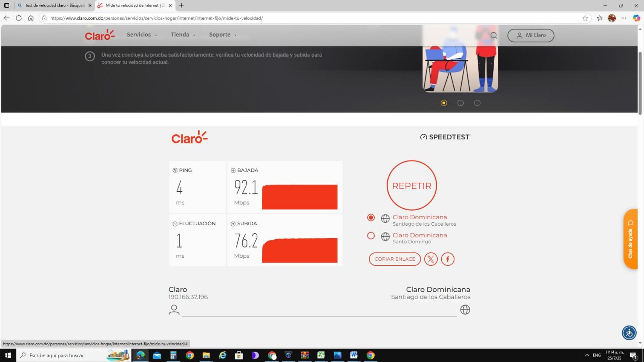644x362 pixels.
Task: Open the accessibility widget icon
Action: click(629, 333)
